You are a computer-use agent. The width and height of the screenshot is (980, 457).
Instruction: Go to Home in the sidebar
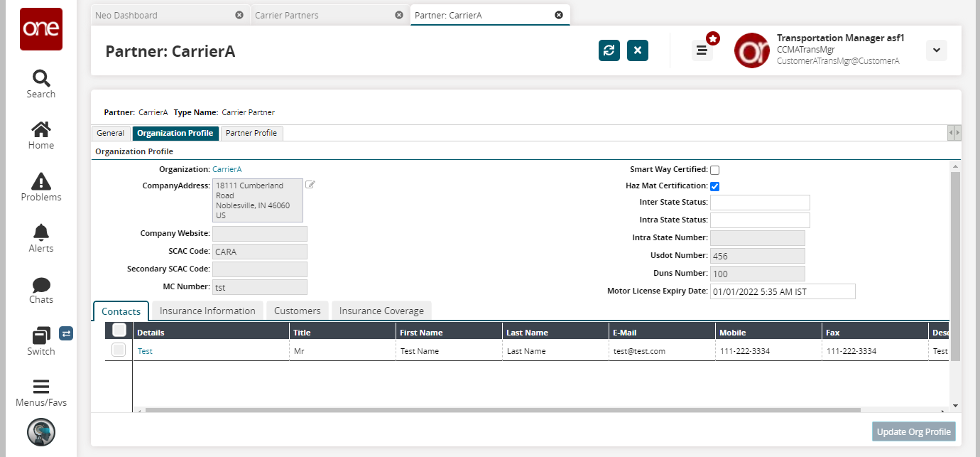pyautogui.click(x=41, y=130)
